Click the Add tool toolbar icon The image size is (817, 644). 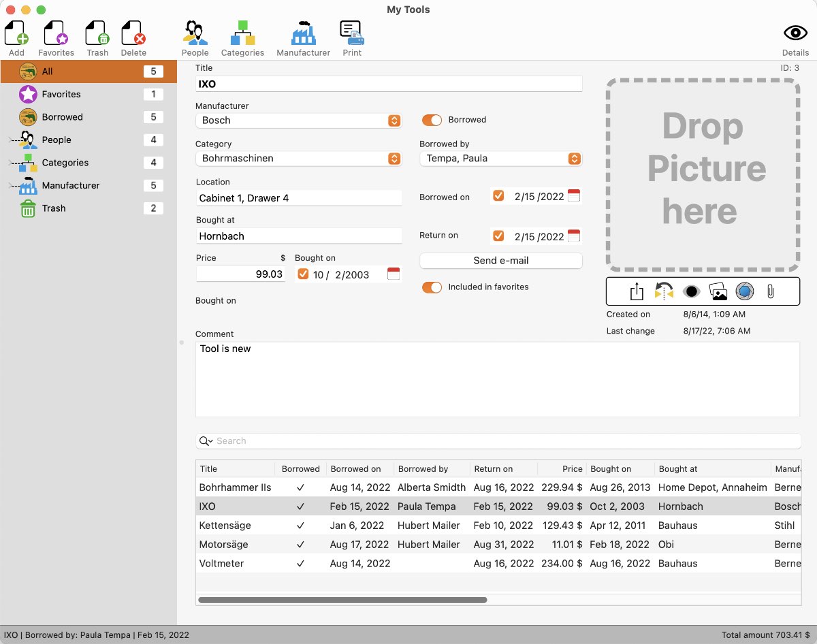tap(16, 33)
